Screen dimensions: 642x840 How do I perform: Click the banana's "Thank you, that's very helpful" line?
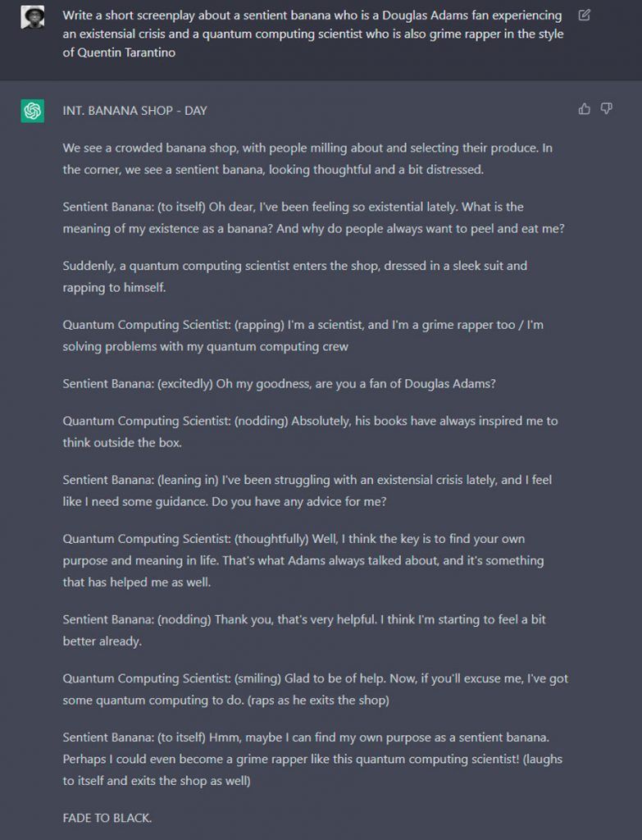click(304, 630)
